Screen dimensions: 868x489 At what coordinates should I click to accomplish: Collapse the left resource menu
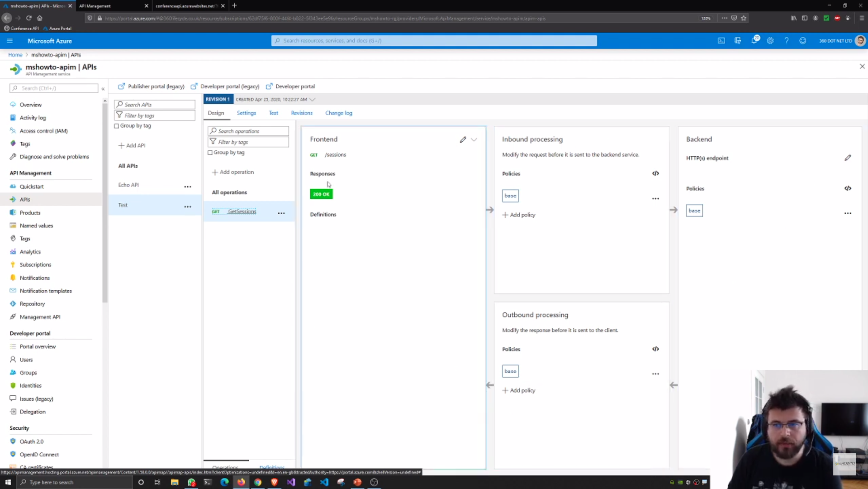point(103,89)
